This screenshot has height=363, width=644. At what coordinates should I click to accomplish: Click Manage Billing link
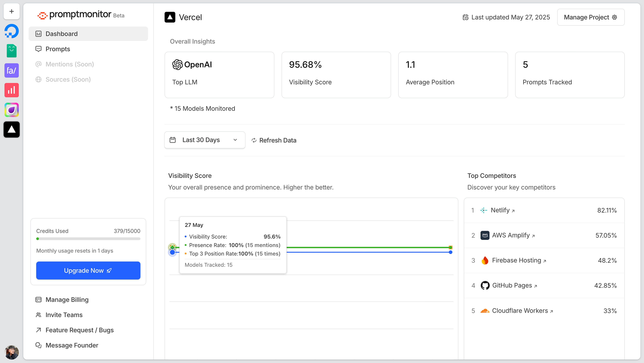pos(67,300)
